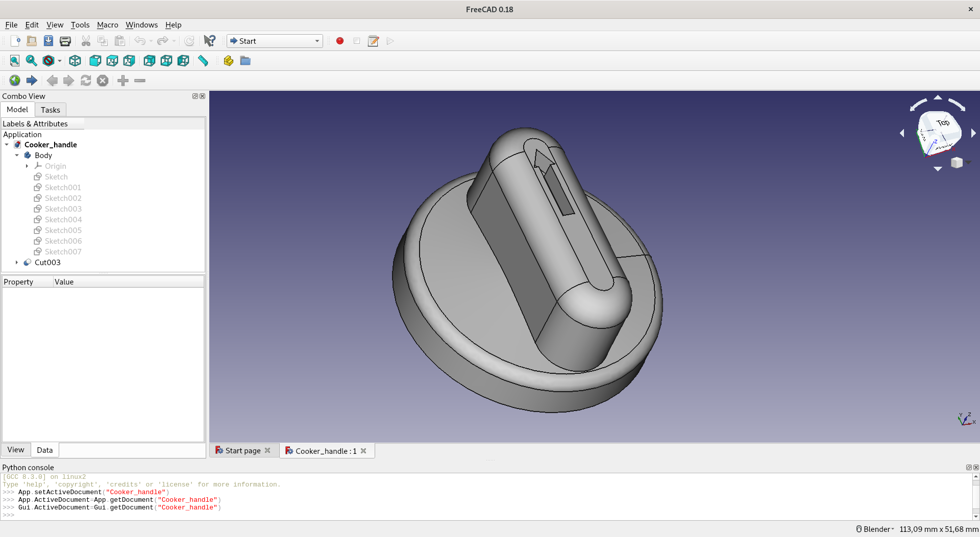This screenshot has width=980, height=537.
Task: Click the Redo arrow icon
Action: 162,41
